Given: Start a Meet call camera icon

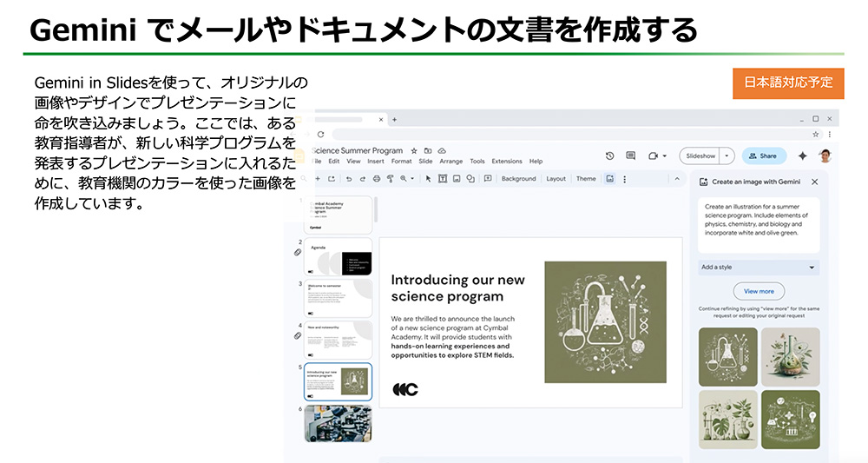Looking at the screenshot, I should point(654,156).
